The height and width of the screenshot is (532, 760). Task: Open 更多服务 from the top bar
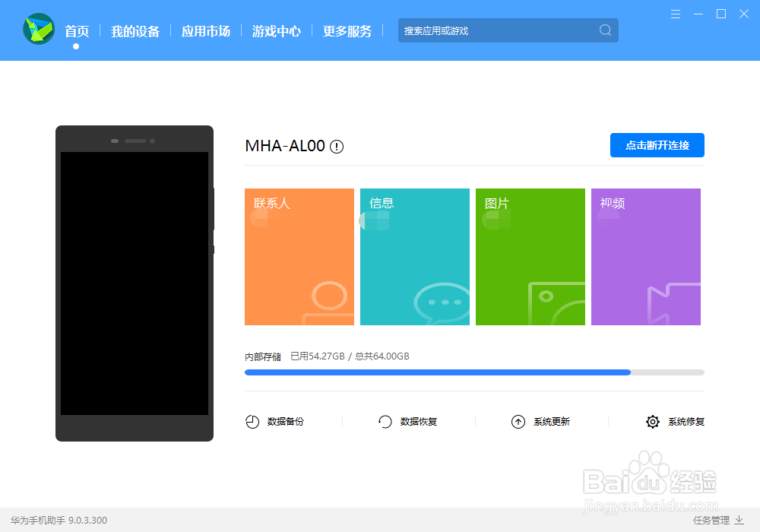click(347, 30)
